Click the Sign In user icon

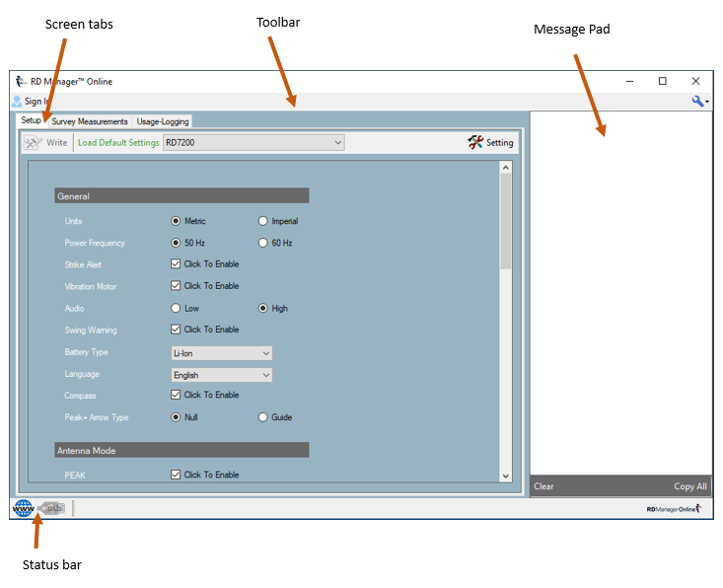tap(17, 101)
